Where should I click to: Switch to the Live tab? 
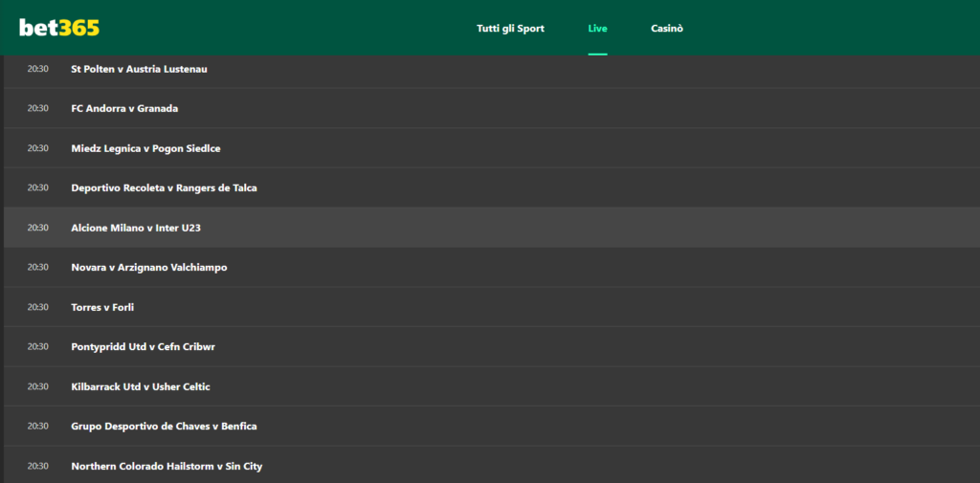click(x=597, y=29)
